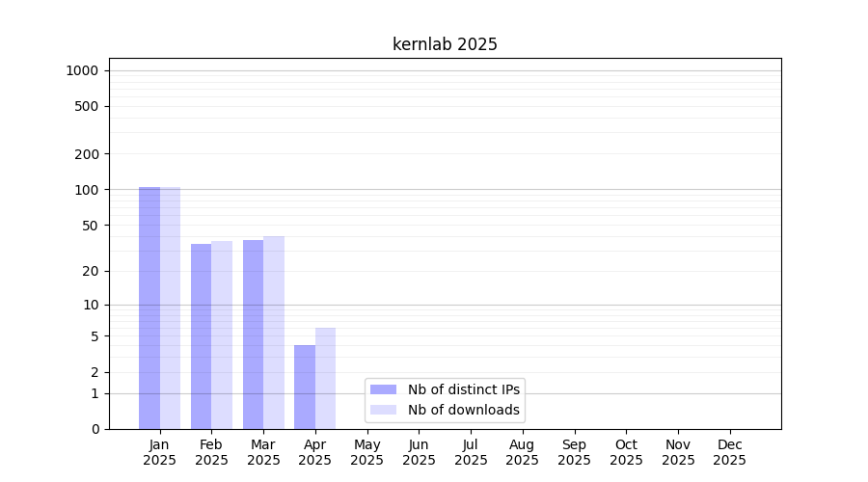The image size is (868, 482).
Task: Click the light downloads legend swatch
Action: (383, 410)
